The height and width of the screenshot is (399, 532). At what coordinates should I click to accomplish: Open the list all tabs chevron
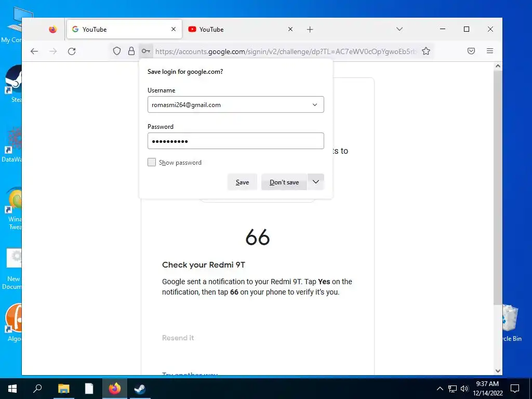pos(400,29)
